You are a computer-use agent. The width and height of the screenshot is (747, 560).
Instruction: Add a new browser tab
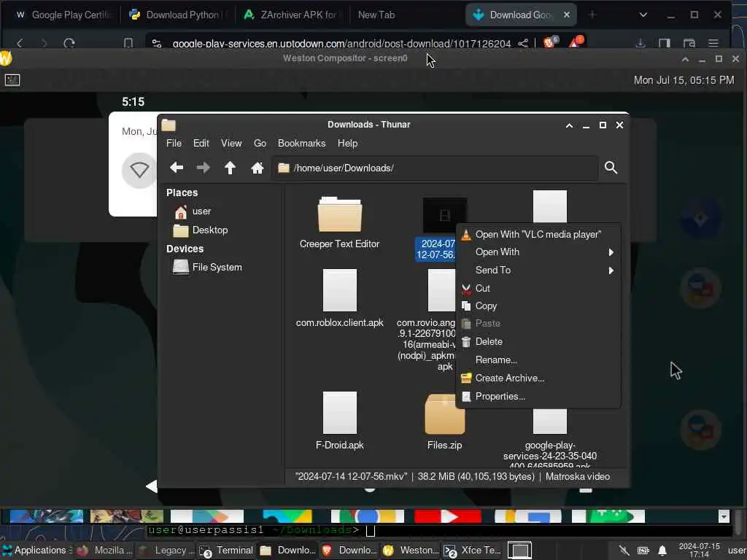pyautogui.click(x=592, y=15)
